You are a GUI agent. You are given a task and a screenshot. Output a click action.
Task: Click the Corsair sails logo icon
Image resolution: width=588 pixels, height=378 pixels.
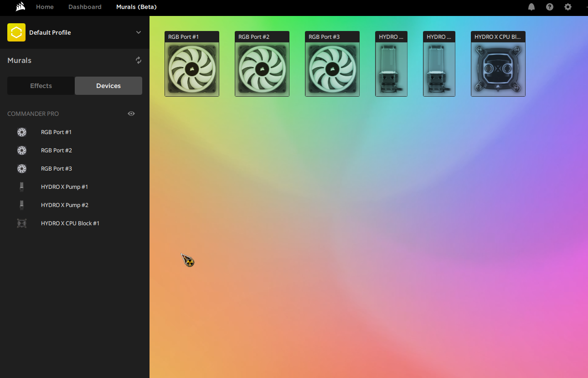pyautogui.click(x=20, y=7)
